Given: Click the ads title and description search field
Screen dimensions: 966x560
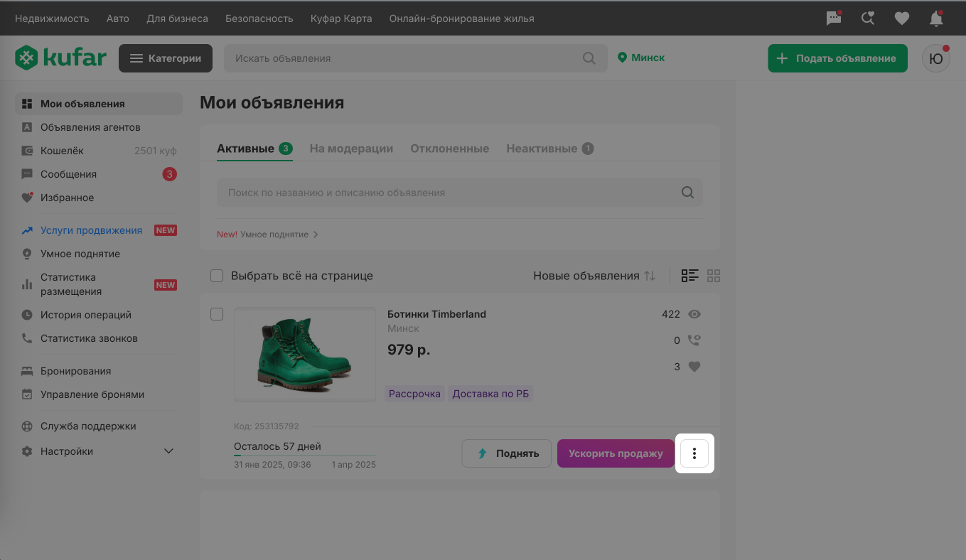Looking at the screenshot, I should [x=460, y=193].
